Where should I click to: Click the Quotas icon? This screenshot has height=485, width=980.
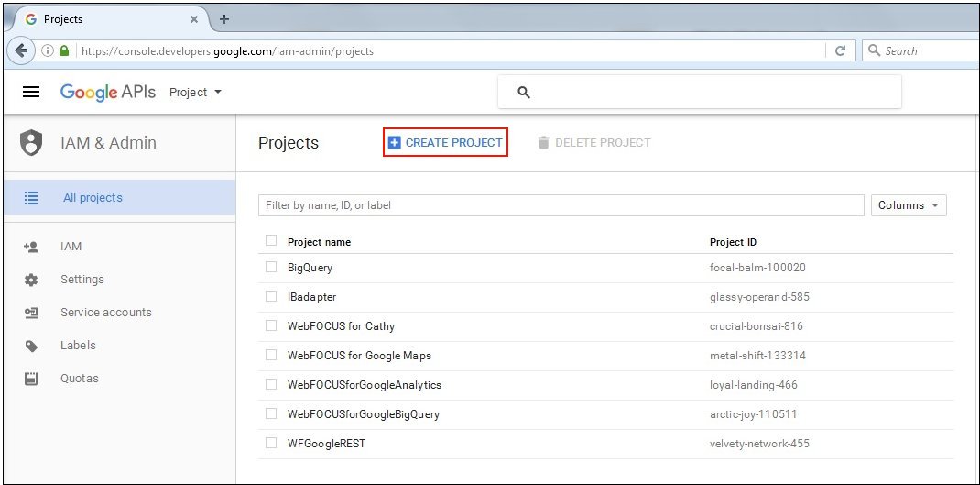[30, 379]
